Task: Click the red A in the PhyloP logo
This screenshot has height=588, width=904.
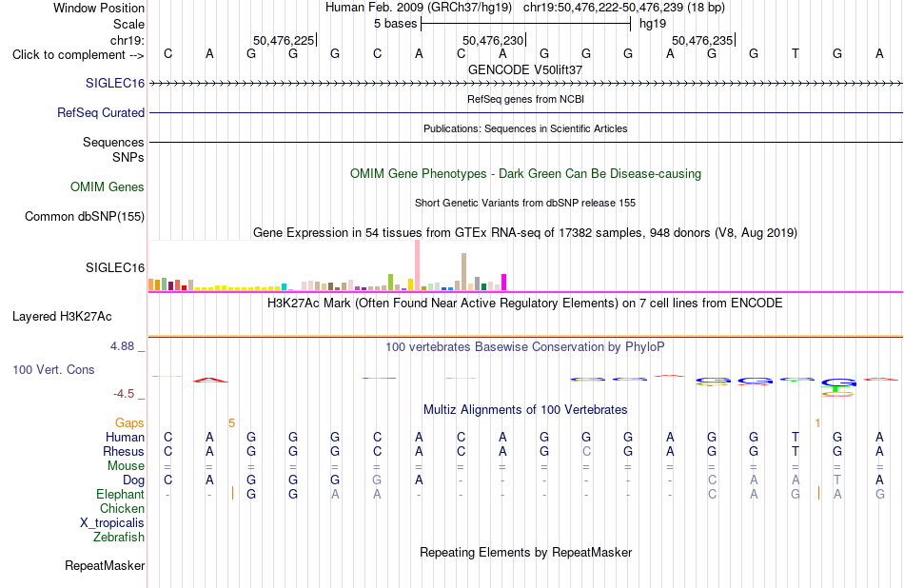Action: tap(210, 380)
